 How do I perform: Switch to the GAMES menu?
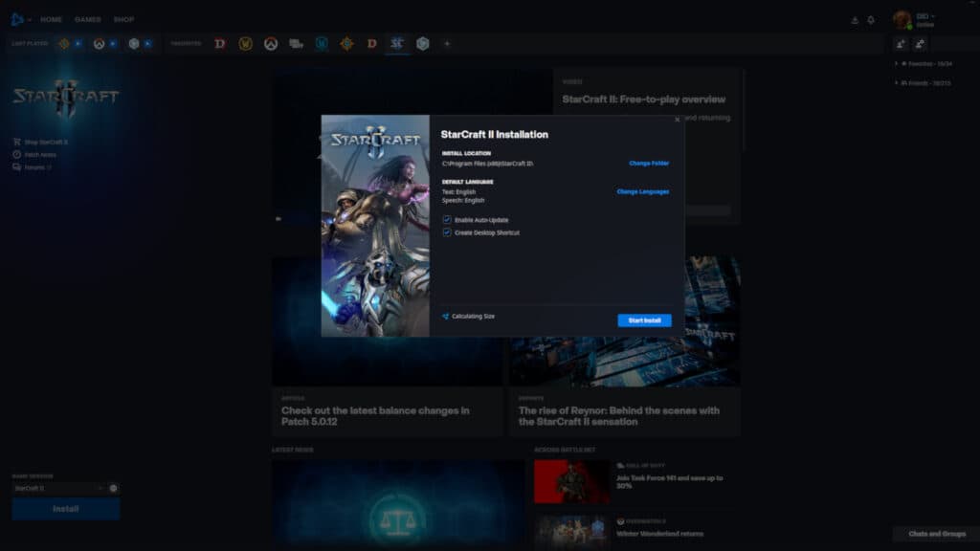pos(85,18)
